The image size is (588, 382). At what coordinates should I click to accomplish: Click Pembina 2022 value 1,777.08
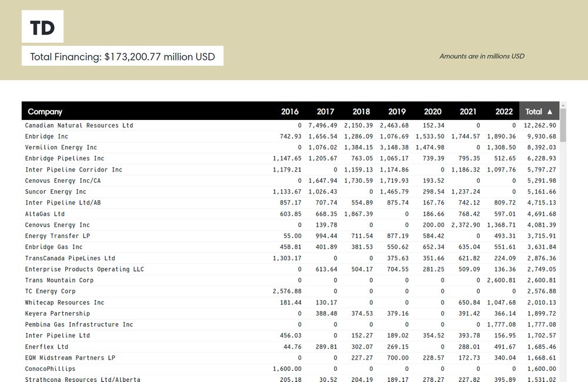[x=502, y=324]
